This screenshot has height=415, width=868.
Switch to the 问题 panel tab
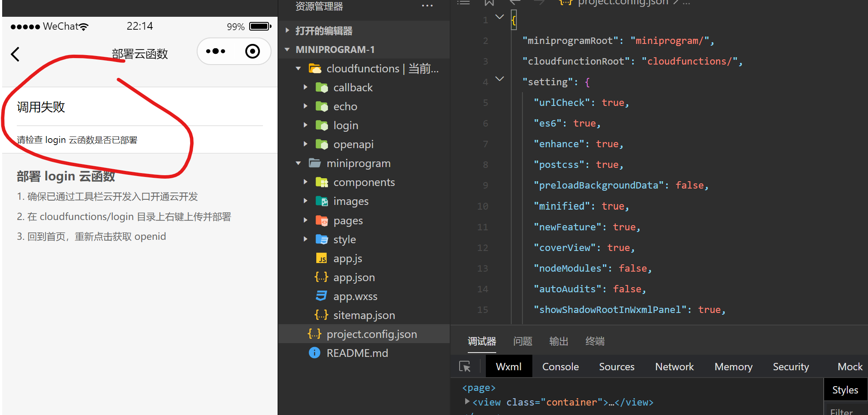tap(523, 341)
